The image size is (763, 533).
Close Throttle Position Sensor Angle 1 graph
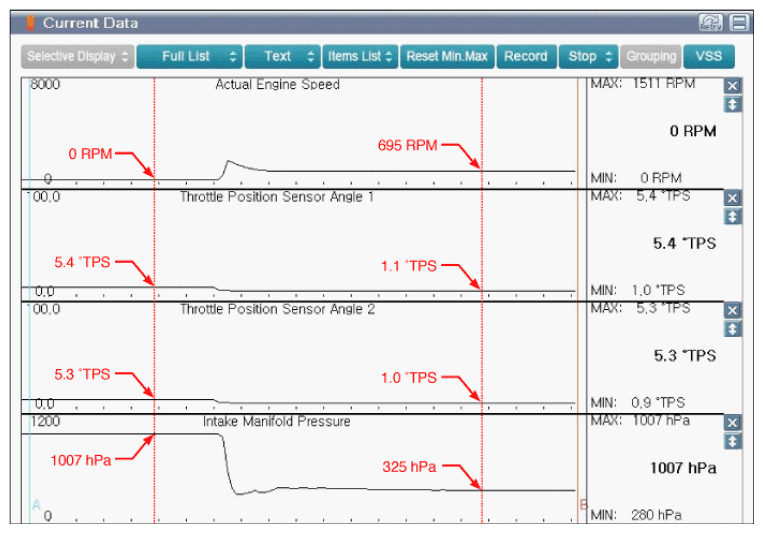point(732,198)
